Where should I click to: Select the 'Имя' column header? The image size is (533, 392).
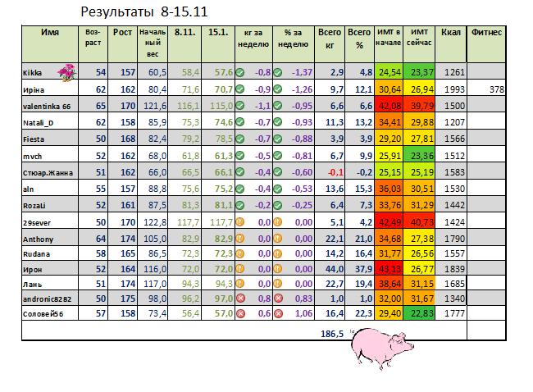click(x=50, y=44)
